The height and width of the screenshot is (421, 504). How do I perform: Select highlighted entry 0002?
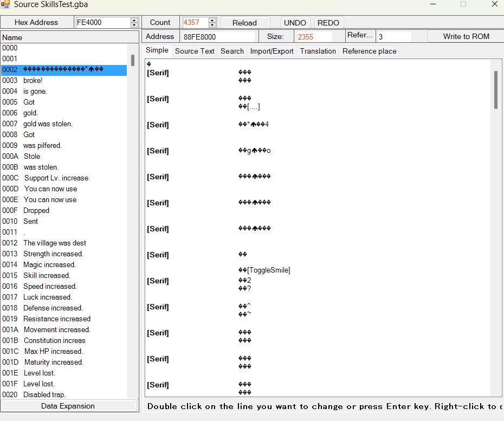coord(64,70)
